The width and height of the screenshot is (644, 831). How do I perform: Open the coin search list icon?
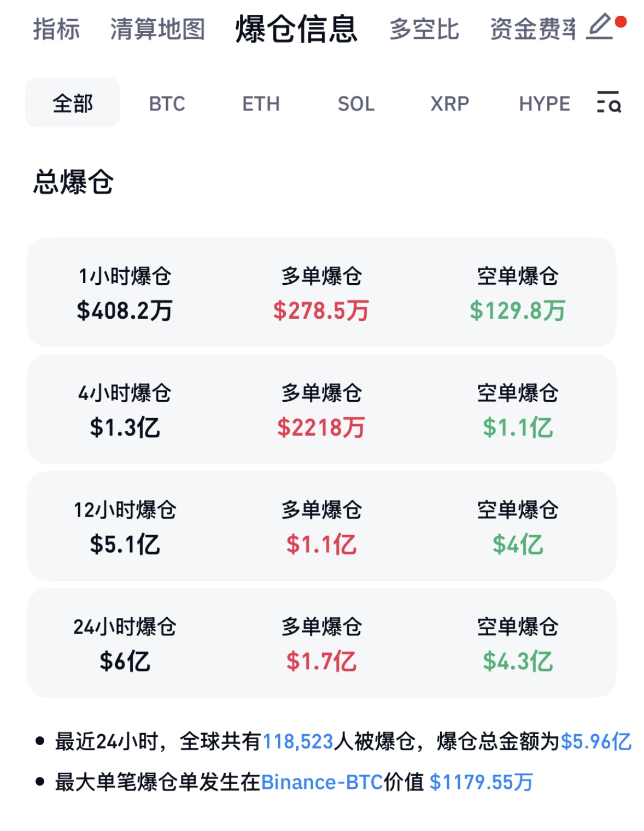pos(608,103)
